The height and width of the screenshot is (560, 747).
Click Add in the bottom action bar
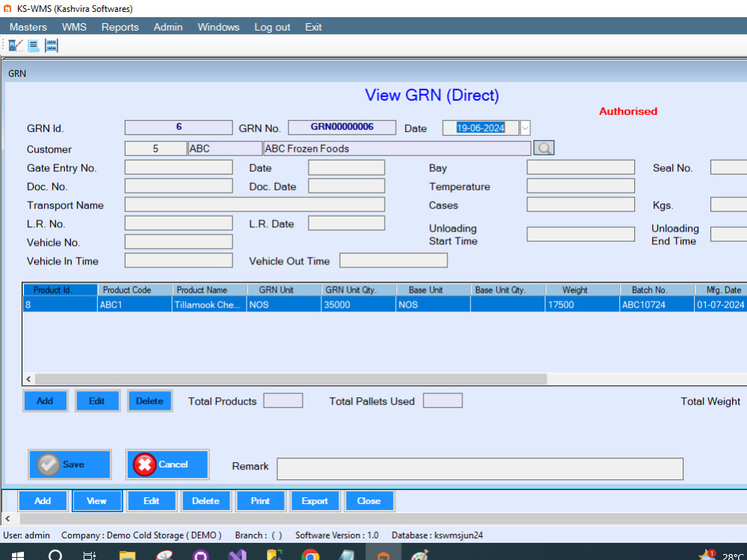coord(43,501)
